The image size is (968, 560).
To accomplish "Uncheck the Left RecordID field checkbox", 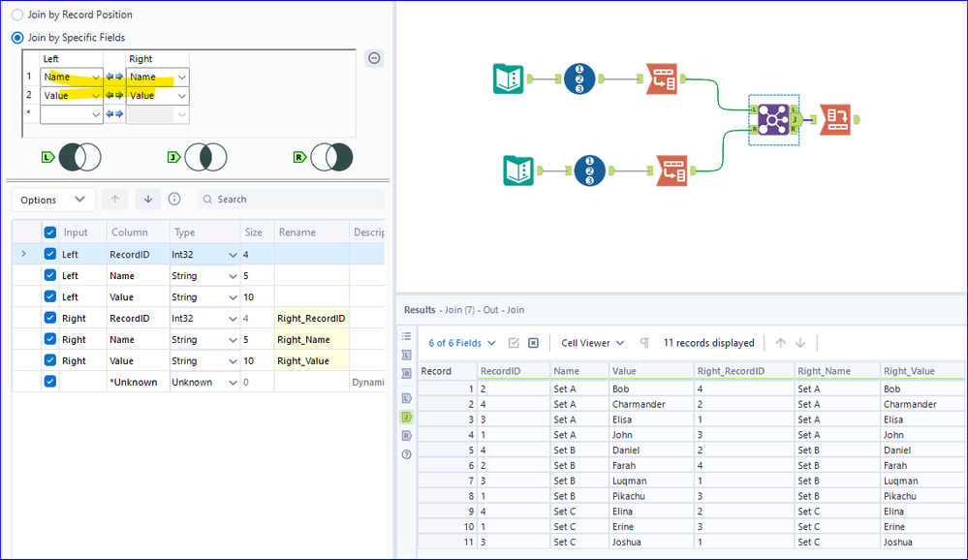I will pyautogui.click(x=50, y=254).
